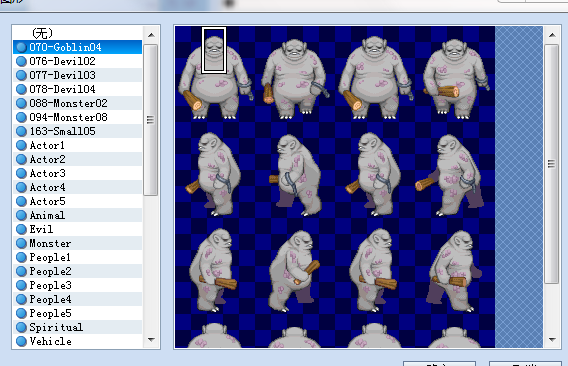Pick the Actor4 graphic

[x=78, y=187]
